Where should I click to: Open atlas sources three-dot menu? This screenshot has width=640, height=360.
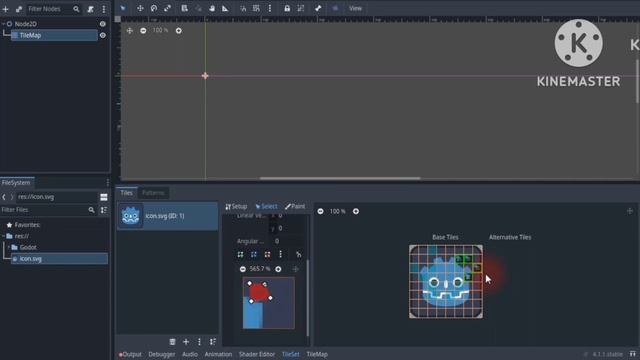tap(199, 342)
